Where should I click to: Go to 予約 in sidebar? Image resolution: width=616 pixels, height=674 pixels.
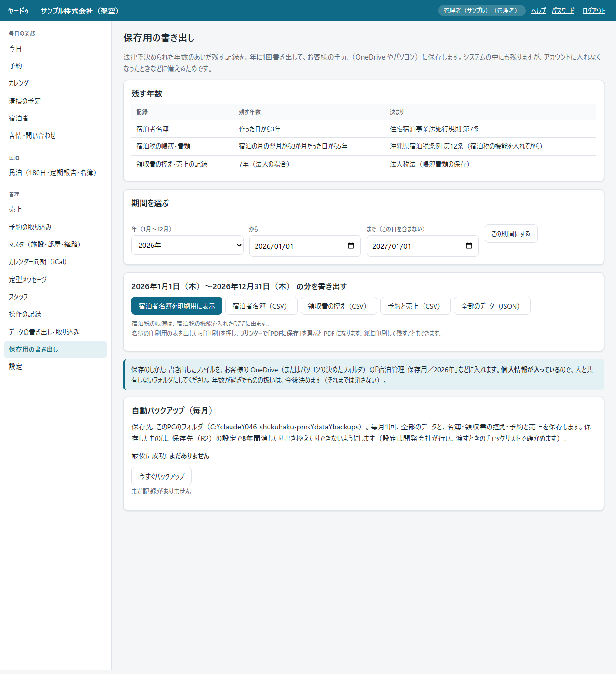(x=55, y=66)
